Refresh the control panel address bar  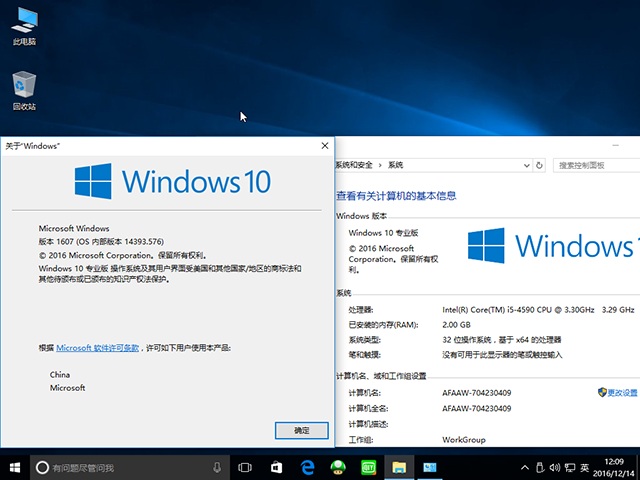point(540,165)
